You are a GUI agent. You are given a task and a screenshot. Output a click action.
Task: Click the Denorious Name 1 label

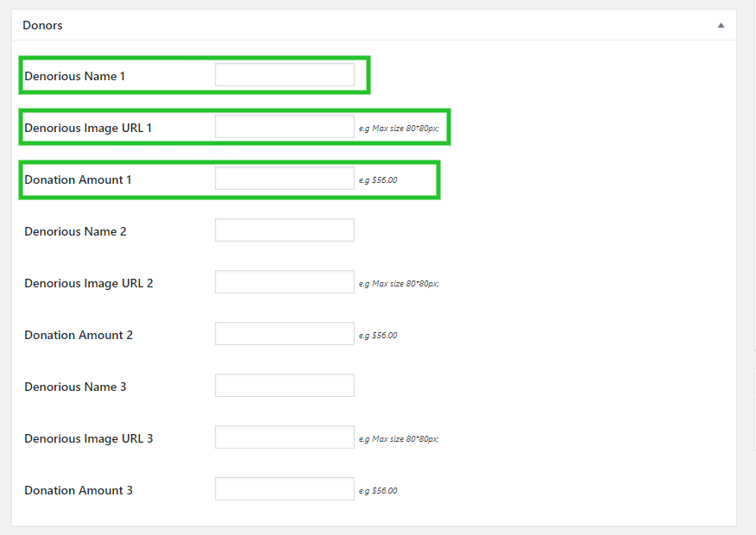[x=75, y=76]
